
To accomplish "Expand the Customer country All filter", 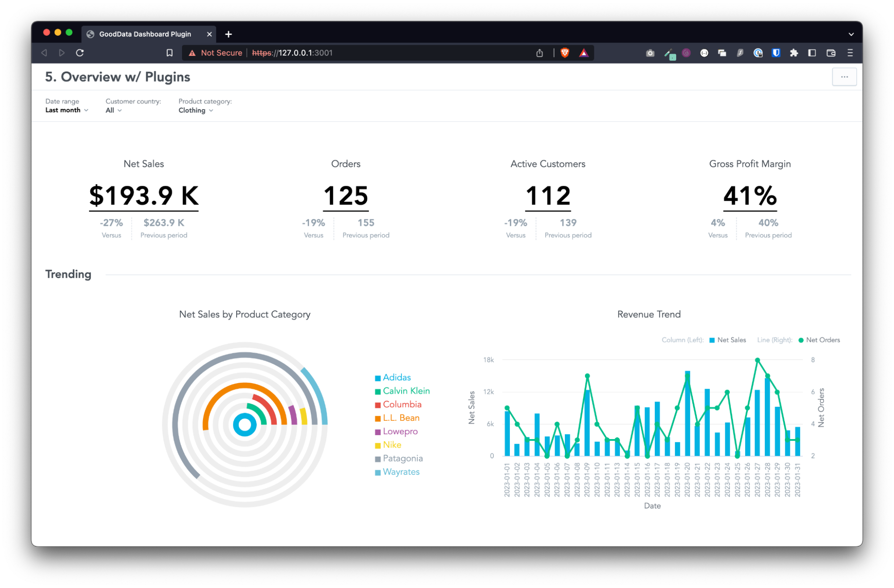I will point(113,110).
